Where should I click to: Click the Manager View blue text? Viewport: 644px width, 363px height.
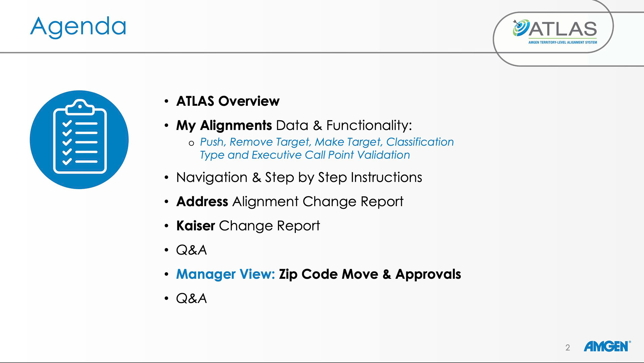(x=226, y=274)
